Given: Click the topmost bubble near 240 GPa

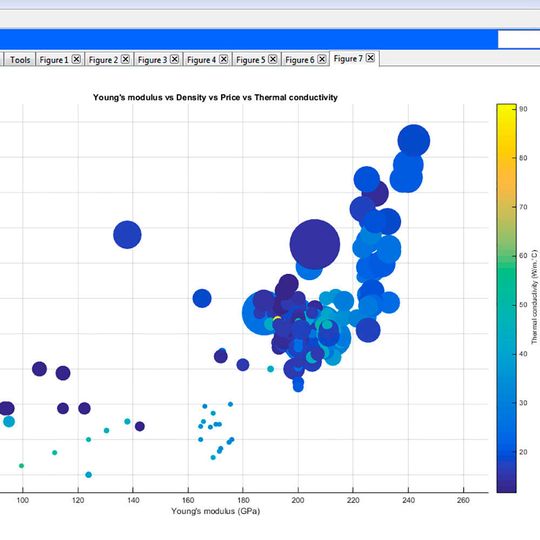Looking at the screenshot, I should [414, 141].
